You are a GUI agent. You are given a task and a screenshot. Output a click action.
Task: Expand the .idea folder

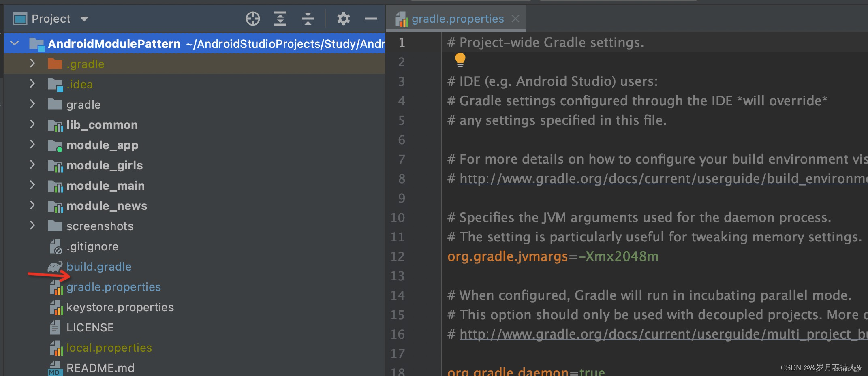(x=32, y=84)
